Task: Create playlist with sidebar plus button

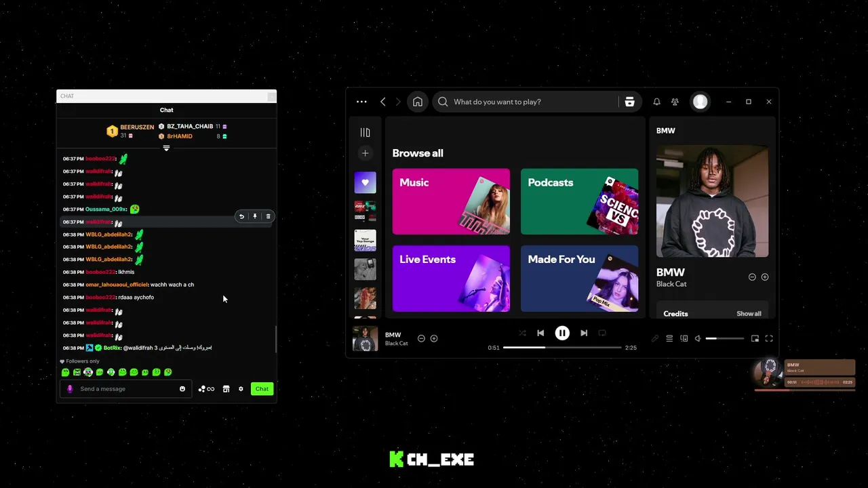Action: 365,153
